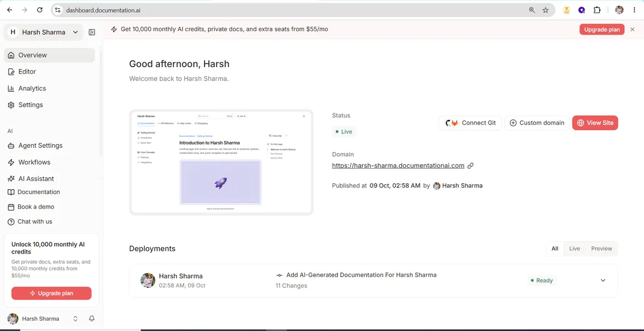Copy the domain link icon
Screen dimensions: 644x331
coord(471,165)
